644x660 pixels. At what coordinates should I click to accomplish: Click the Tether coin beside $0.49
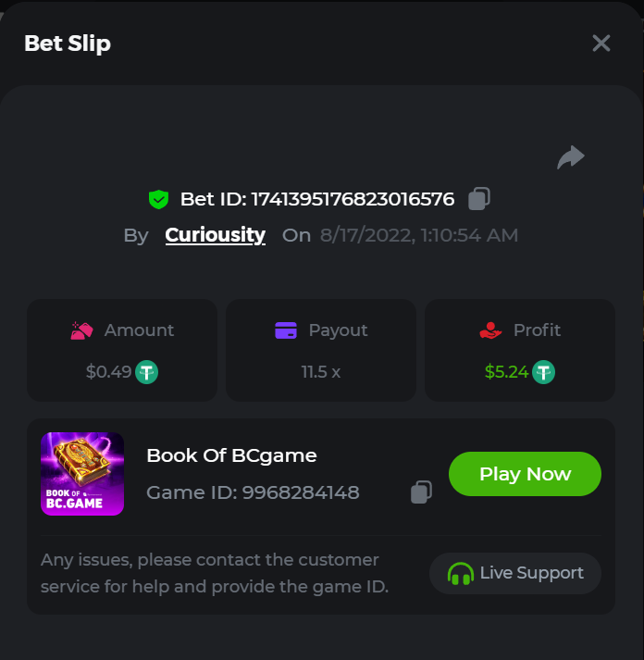(x=147, y=372)
